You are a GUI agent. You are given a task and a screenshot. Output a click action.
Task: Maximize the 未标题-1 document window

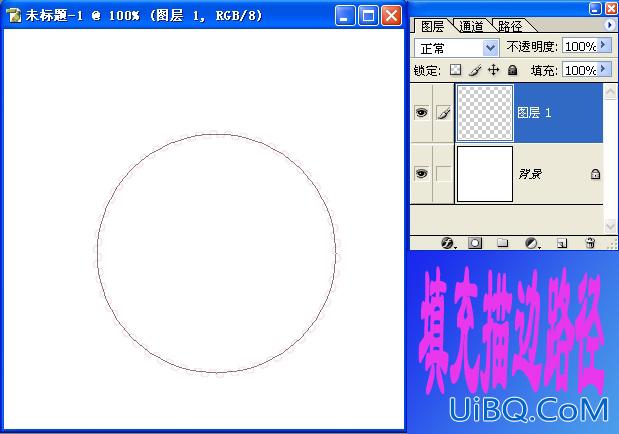pyautogui.click(x=368, y=16)
